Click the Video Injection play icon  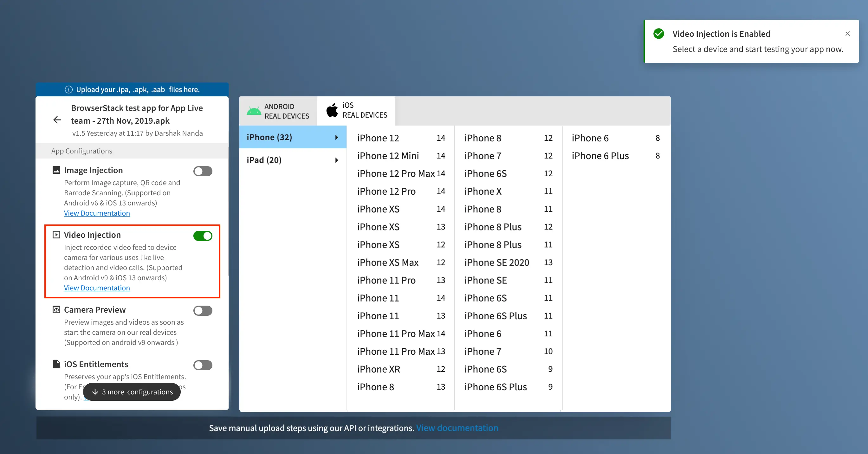pyautogui.click(x=56, y=235)
